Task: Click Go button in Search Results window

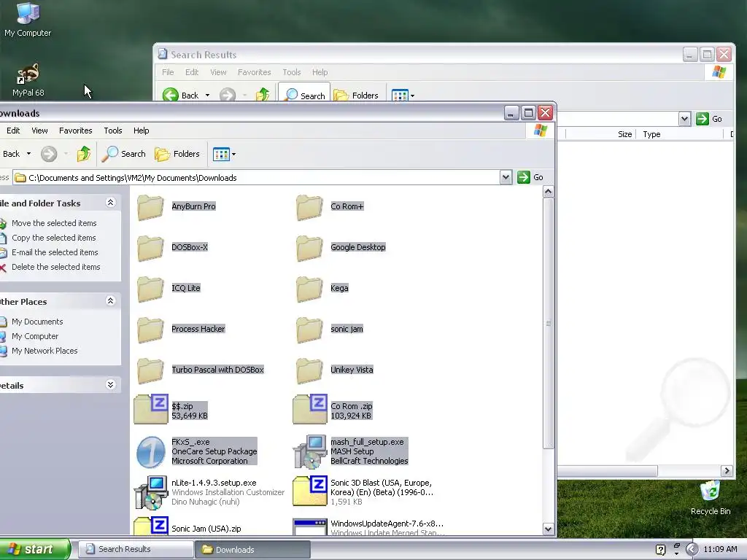Action: [x=709, y=119]
